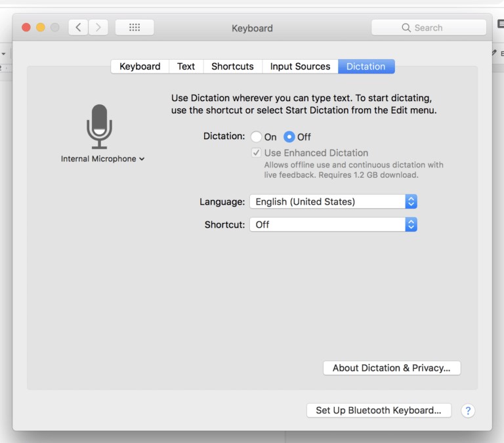The height and width of the screenshot is (443, 504).
Task: Click the magnifying glass search icon
Action: pos(406,28)
